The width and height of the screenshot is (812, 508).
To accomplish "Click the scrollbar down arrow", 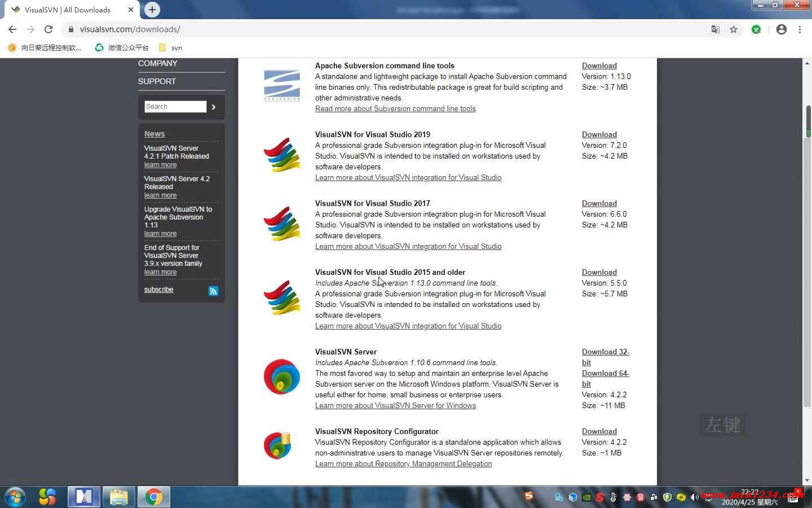I will click(807, 480).
